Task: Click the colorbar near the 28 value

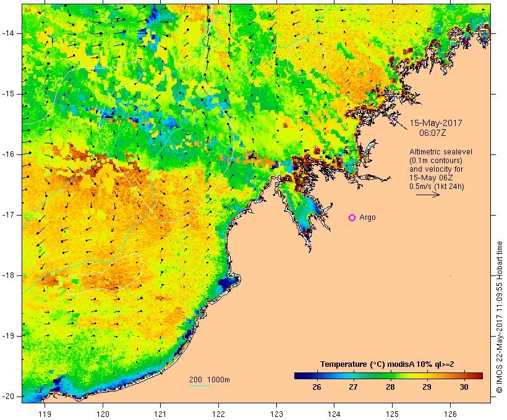Action: point(390,376)
